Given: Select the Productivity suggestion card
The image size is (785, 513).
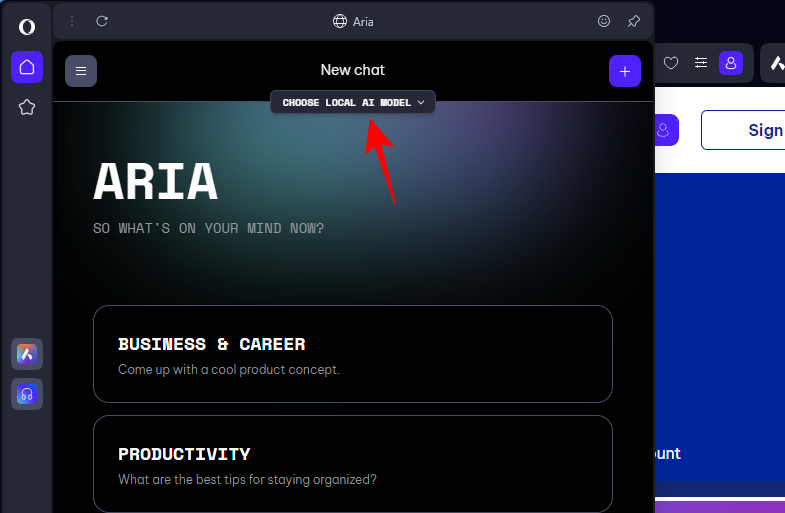Looking at the screenshot, I should [353, 464].
